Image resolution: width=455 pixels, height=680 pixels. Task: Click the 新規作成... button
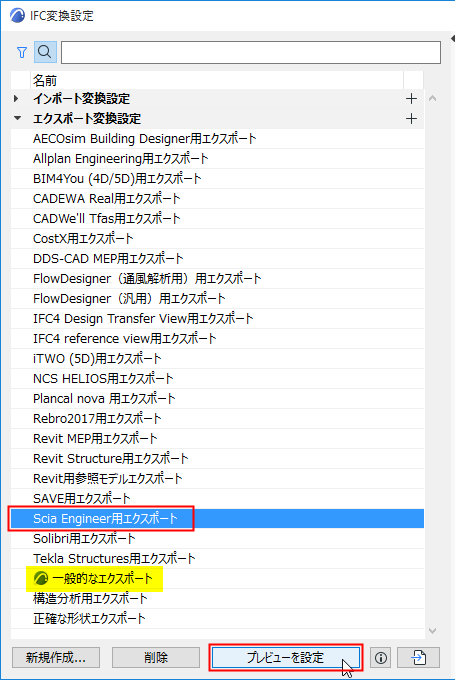[x=56, y=657]
